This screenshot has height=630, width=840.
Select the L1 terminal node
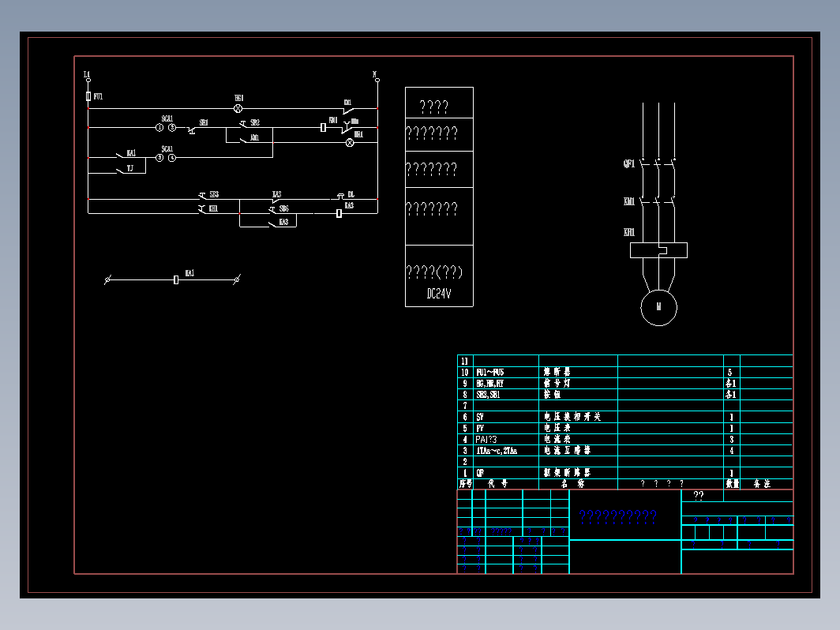tap(88, 80)
